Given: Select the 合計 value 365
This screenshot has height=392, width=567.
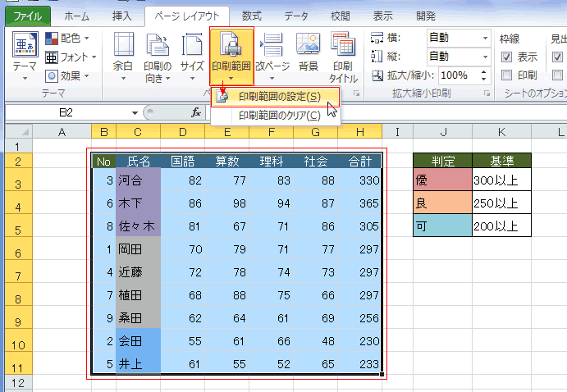Looking at the screenshot, I should click(x=359, y=203).
